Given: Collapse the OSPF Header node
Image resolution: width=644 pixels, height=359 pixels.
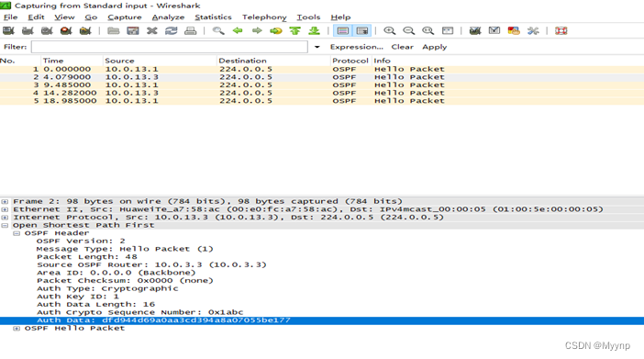Looking at the screenshot, I should (17, 233).
